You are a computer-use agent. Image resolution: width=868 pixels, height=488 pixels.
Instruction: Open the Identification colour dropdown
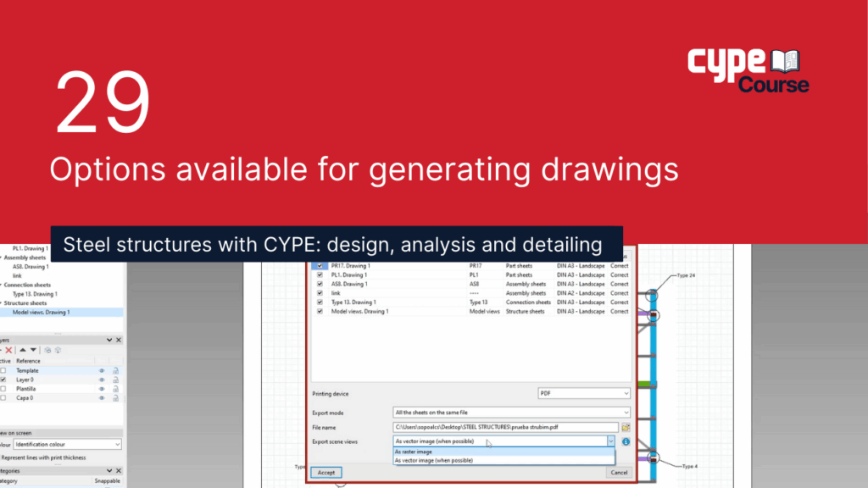point(67,444)
